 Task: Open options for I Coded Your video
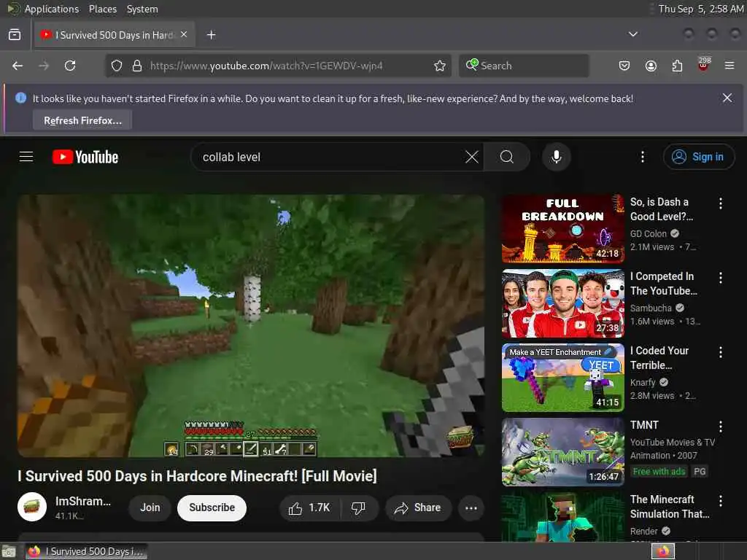click(x=720, y=352)
